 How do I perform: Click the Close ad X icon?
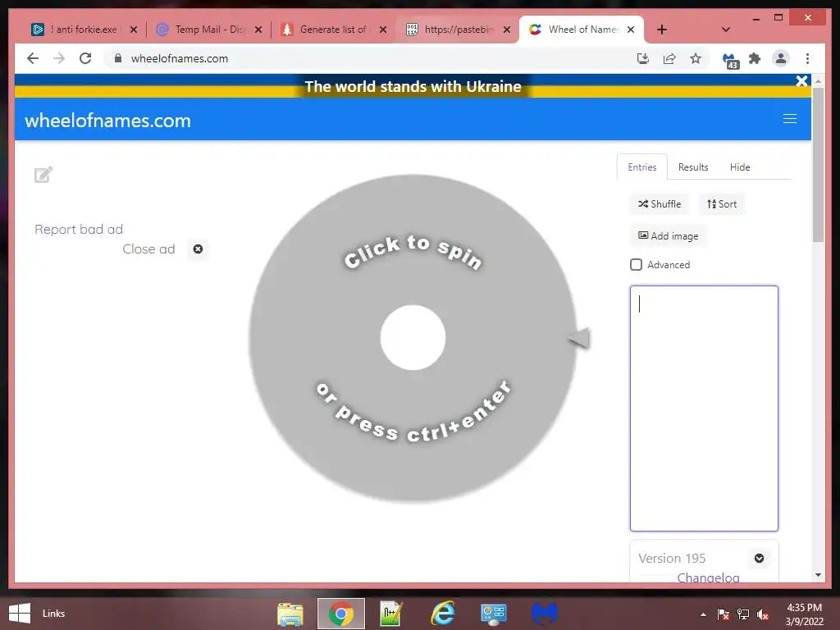198,249
